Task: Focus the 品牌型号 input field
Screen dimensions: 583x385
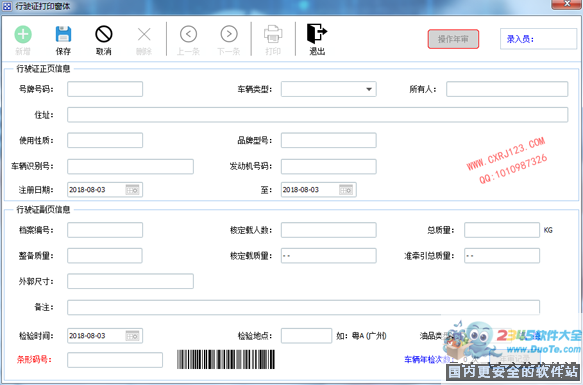Action: coord(328,140)
